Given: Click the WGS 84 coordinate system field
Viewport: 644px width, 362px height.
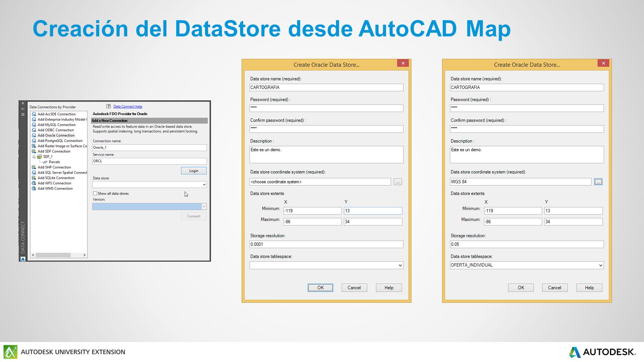Looking at the screenshot, I should point(521,182).
